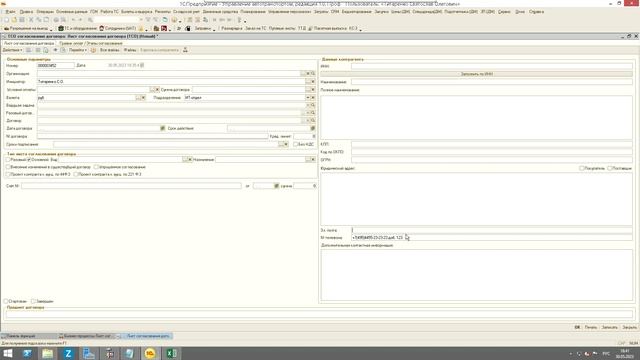Viewport: 640px width, 360px height.
Task: Click the Все файлы button
Action: pyautogui.click(x=109, y=50)
